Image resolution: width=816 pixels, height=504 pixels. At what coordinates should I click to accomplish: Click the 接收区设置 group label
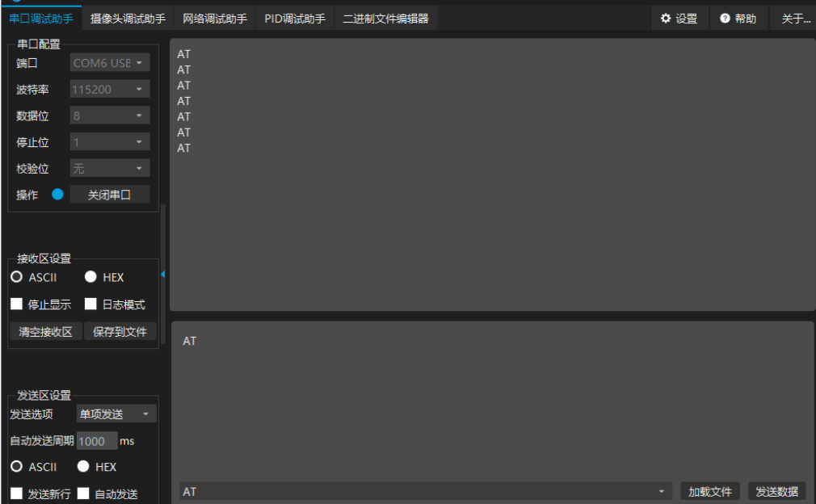[x=44, y=258]
